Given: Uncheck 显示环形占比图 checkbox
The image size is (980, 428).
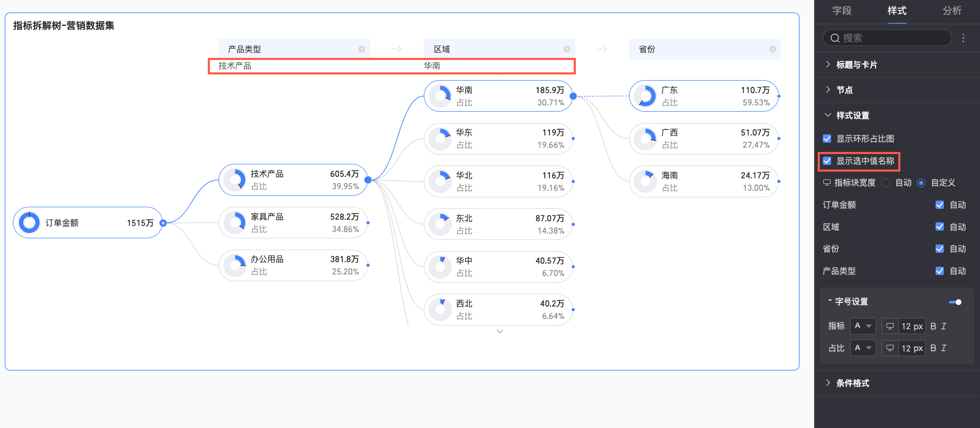Looking at the screenshot, I should click(x=827, y=139).
